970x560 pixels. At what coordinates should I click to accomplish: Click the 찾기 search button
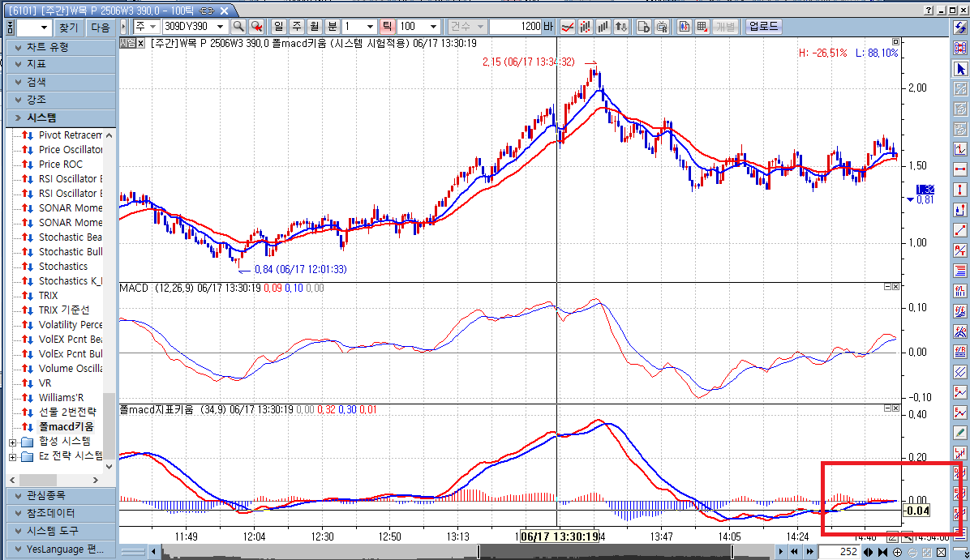69,27
